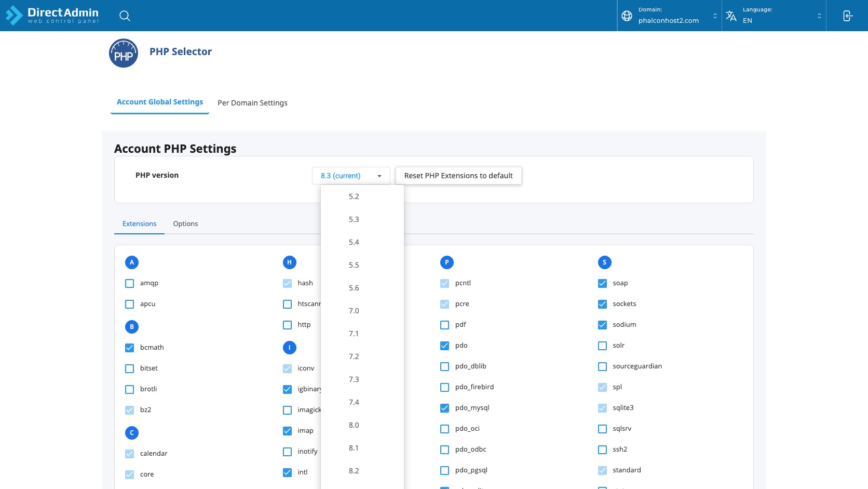Uncheck the bcmath extension
Screen dimensions: 868x489
coord(130,348)
